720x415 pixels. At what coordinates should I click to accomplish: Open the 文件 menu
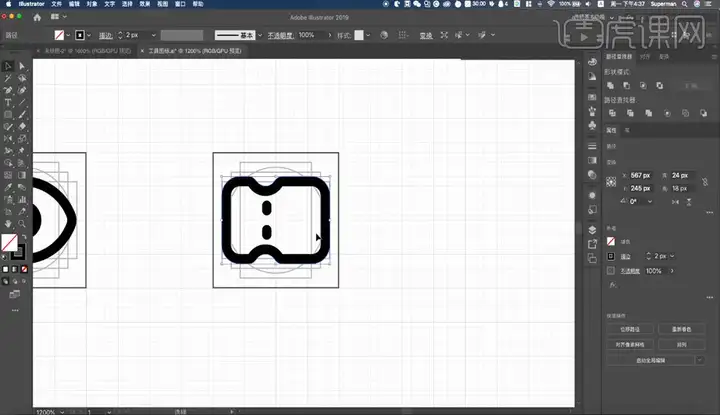click(56, 4)
